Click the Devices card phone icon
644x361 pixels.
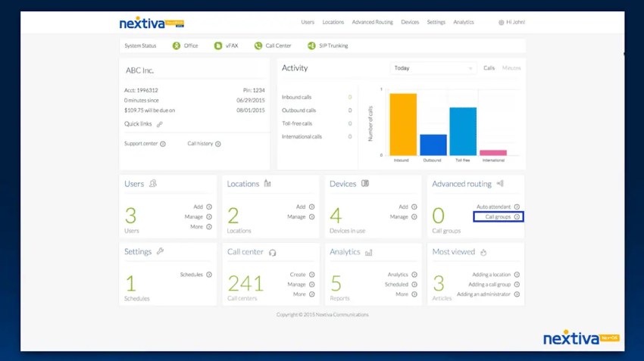(365, 183)
